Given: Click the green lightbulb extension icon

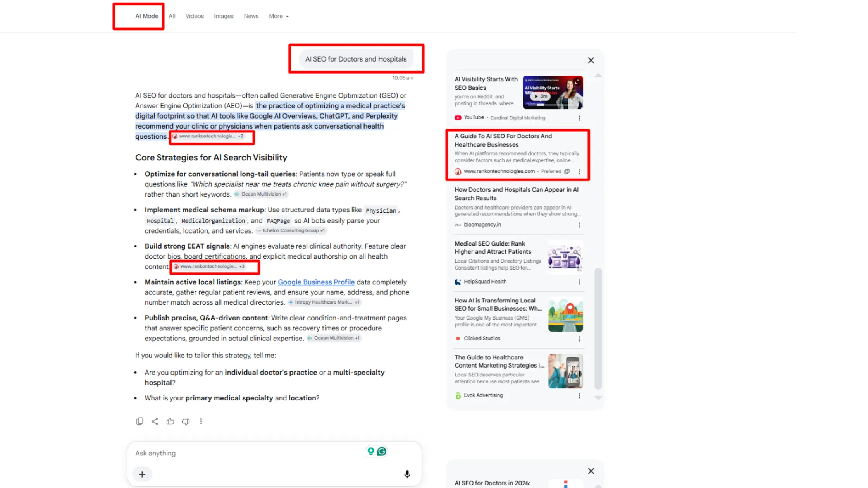Looking at the screenshot, I should pyautogui.click(x=371, y=451).
